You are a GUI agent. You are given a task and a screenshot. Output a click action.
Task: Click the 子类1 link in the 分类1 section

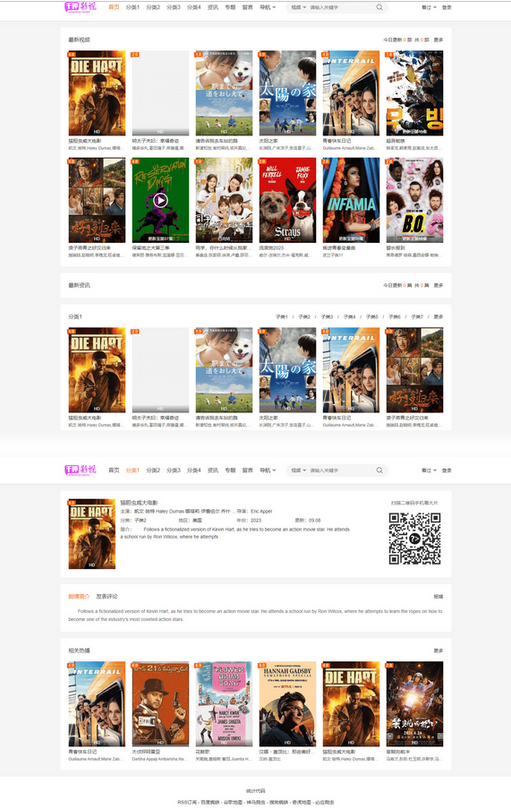click(282, 317)
